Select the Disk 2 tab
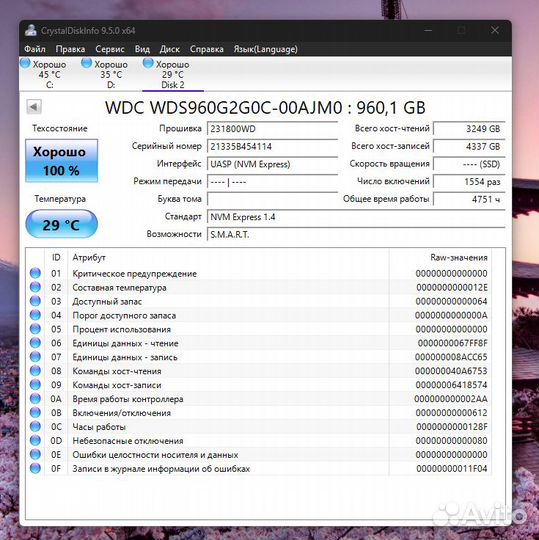This screenshot has height=540, width=539. [173, 74]
